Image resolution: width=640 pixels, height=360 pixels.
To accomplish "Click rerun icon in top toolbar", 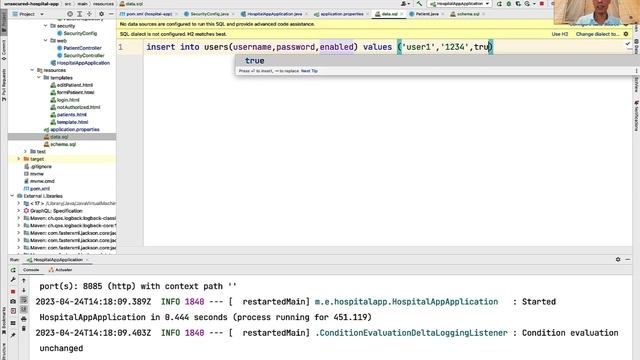I will coord(499,4).
